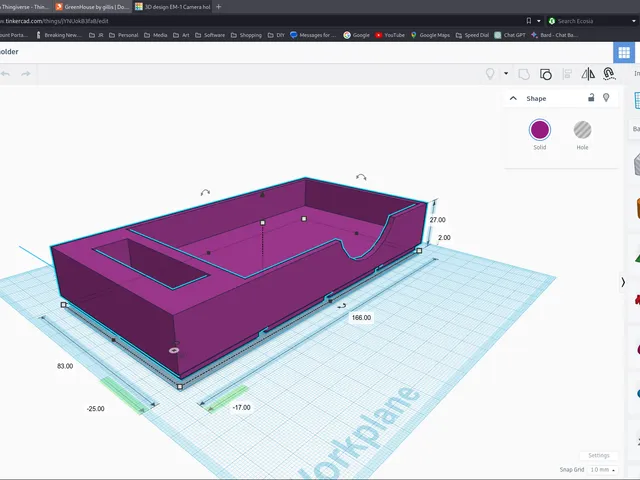
Task: Open the dropdown arrow next to bookmark icon
Action: 539,21
